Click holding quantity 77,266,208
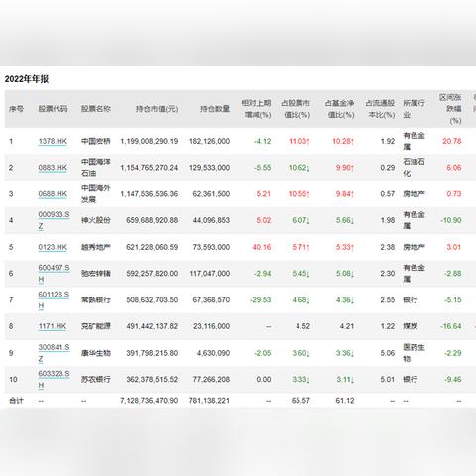 (211, 379)
